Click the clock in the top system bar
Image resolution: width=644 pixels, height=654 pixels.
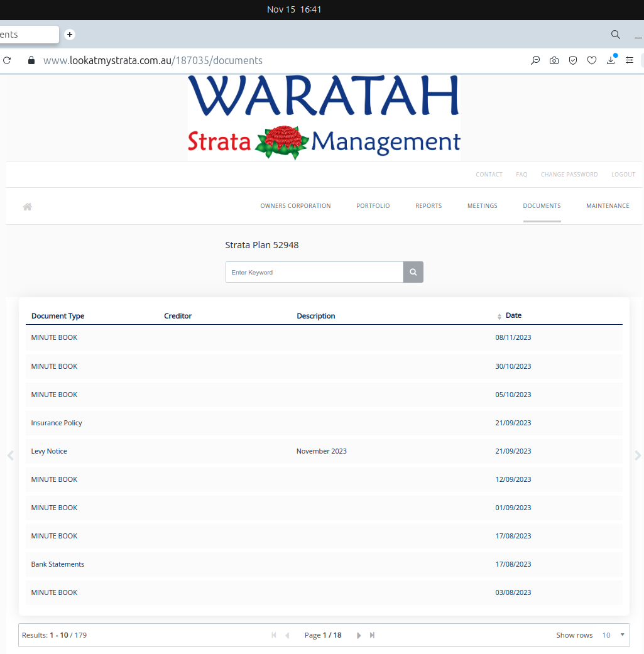pos(294,9)
